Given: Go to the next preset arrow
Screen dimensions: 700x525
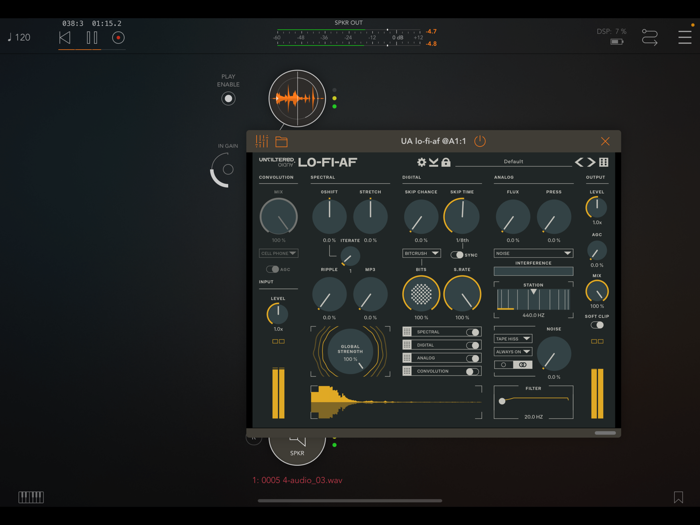Looking at the screenshot, I should pos(591,162).
